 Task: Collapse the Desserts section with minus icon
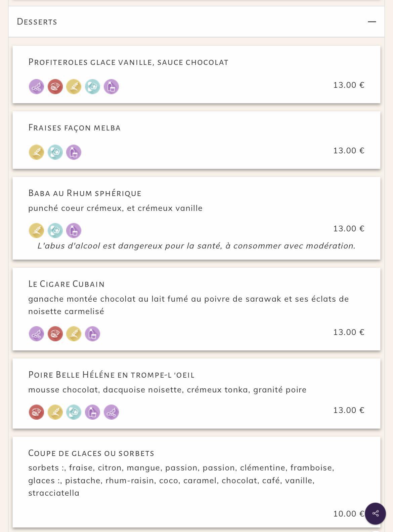pyautogui.click(x=372, y=22)
